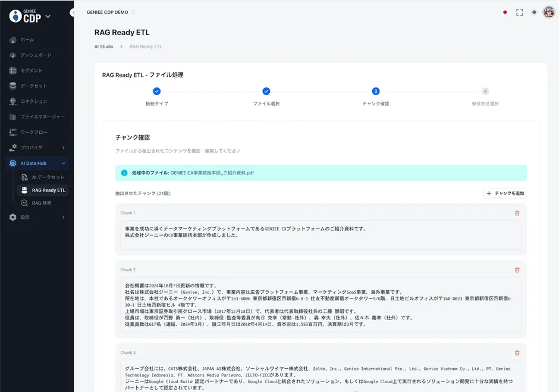This screenshot has height=392, width=559.
Task: Collapse the sidebar with the edge toggle
Action: [73, 12]
